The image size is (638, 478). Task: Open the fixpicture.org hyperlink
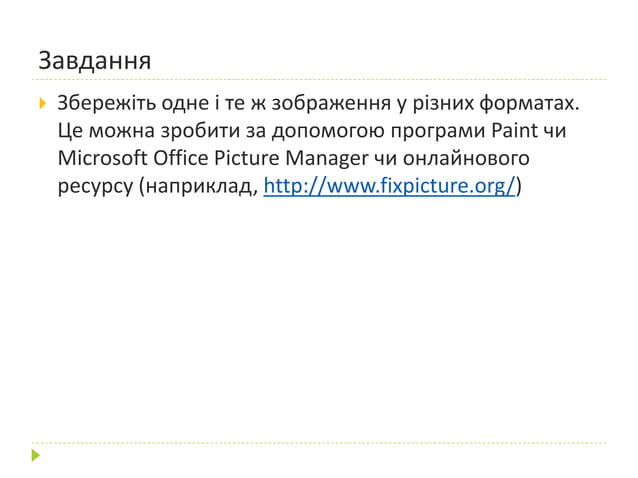click(389, 187)
